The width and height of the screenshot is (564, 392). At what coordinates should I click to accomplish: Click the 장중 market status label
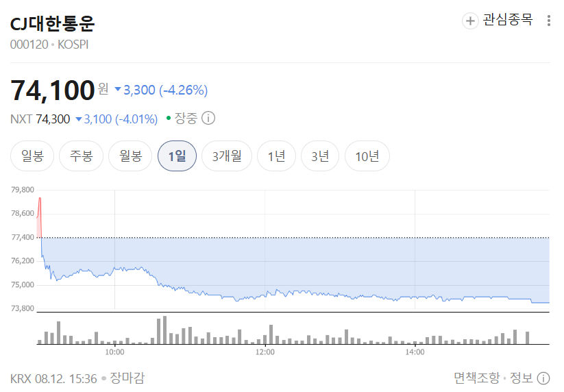(186, 118)
